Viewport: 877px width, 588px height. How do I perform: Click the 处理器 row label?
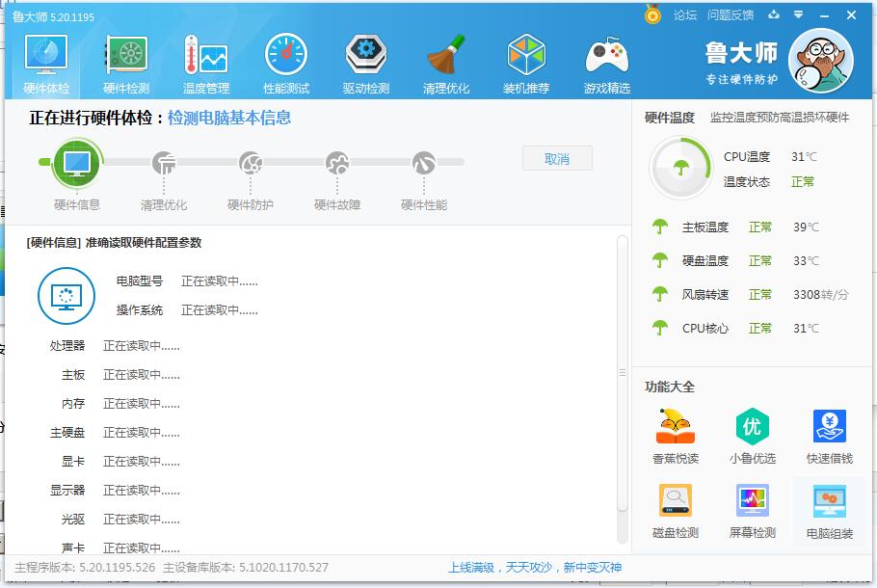point(67,346)
